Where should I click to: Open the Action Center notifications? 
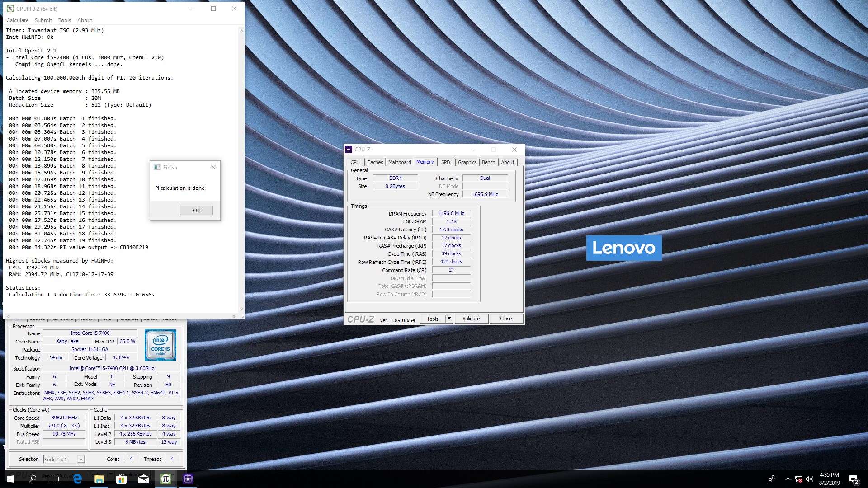(854, 479)
